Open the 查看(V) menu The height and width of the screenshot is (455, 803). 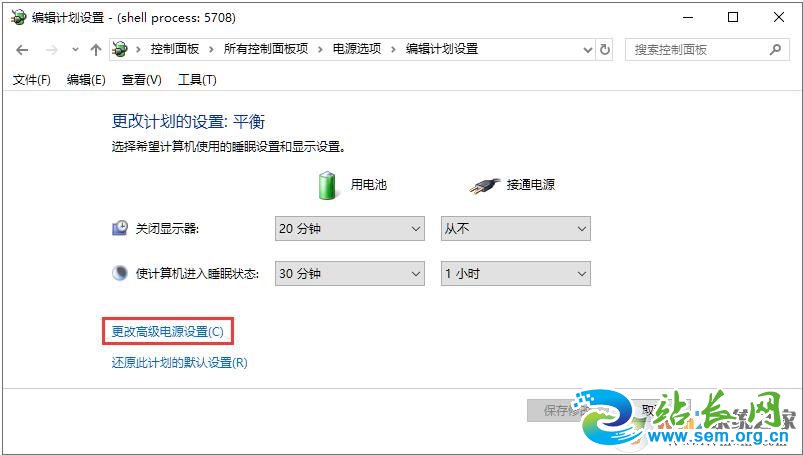point(142,80)
